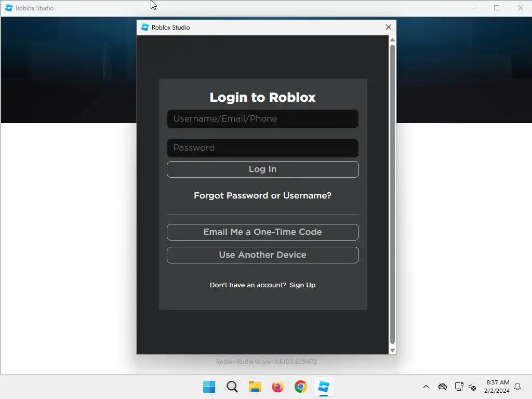Click the login dialog scroll up arrow

393,40
